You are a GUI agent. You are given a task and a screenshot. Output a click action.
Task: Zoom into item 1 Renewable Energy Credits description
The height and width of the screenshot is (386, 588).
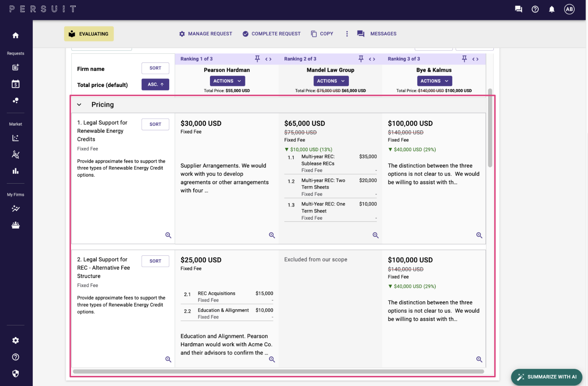pyautogui.click(x=168, y=235)
